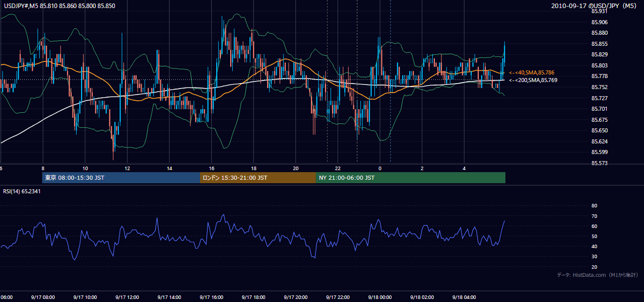Click price axis value 85.650
Screen dimensions: 644x302
tap(600, 130)
